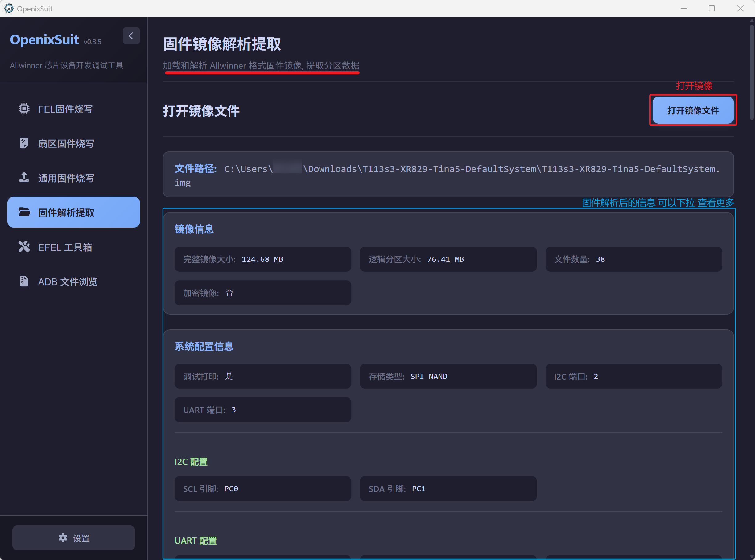
Task: Open 设置 at the sidebar bottom
Action: (x=74, y=538)
